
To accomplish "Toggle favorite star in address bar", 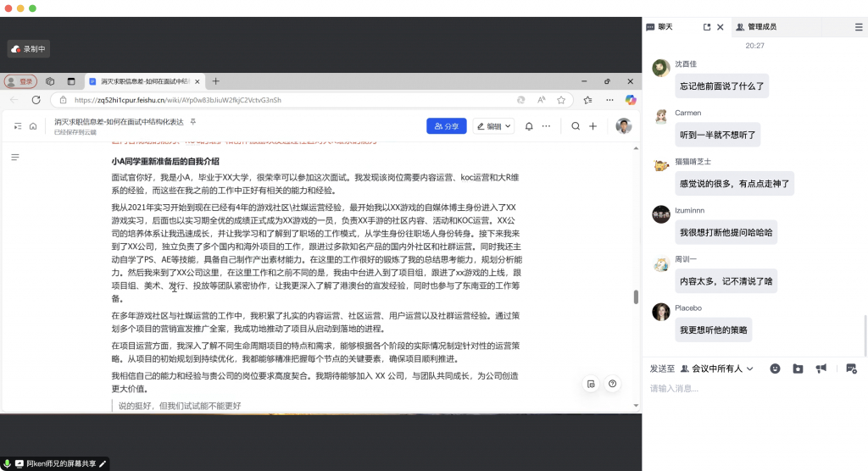I will point(561,100).
